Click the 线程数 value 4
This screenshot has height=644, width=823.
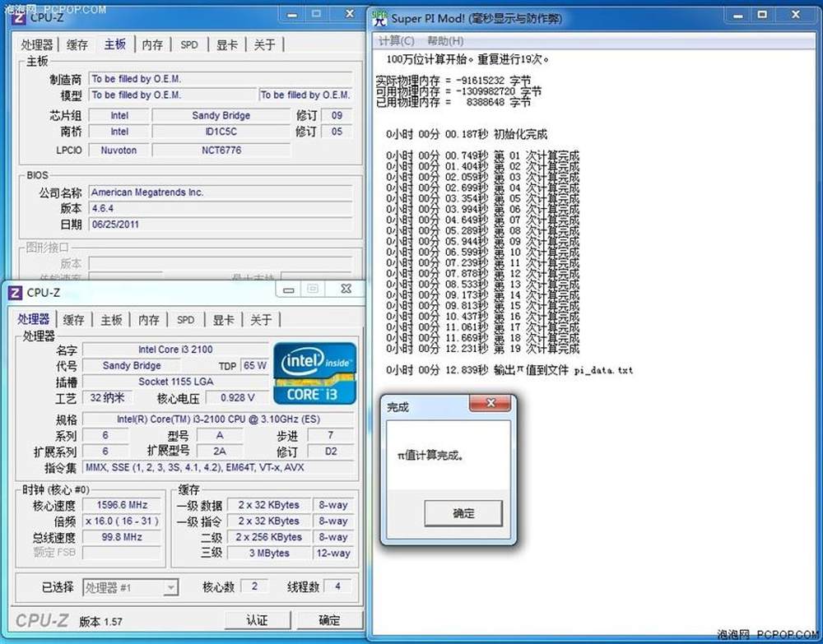(x=337, y=586)
